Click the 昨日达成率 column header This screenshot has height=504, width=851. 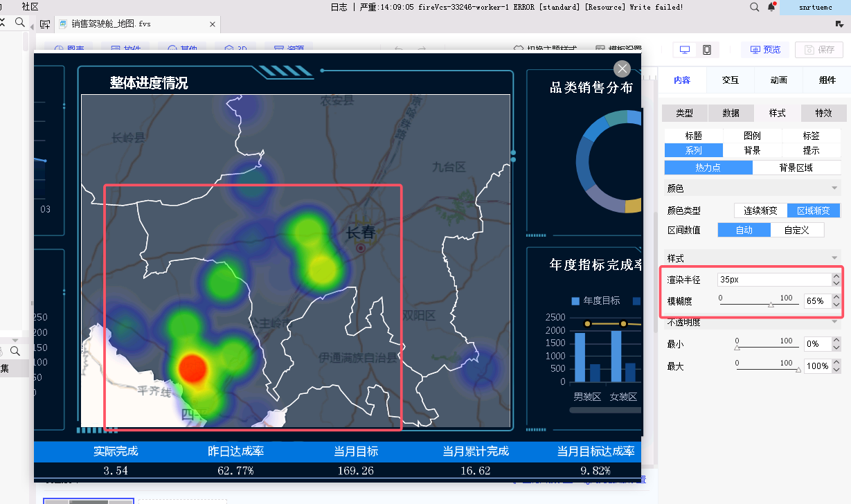236,451
